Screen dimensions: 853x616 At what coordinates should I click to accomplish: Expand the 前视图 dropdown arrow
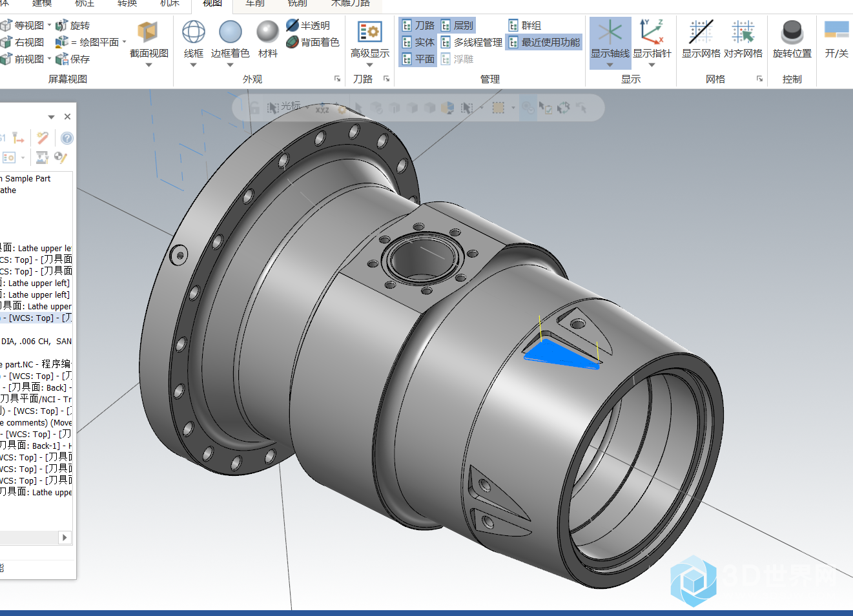coord(49,59)
